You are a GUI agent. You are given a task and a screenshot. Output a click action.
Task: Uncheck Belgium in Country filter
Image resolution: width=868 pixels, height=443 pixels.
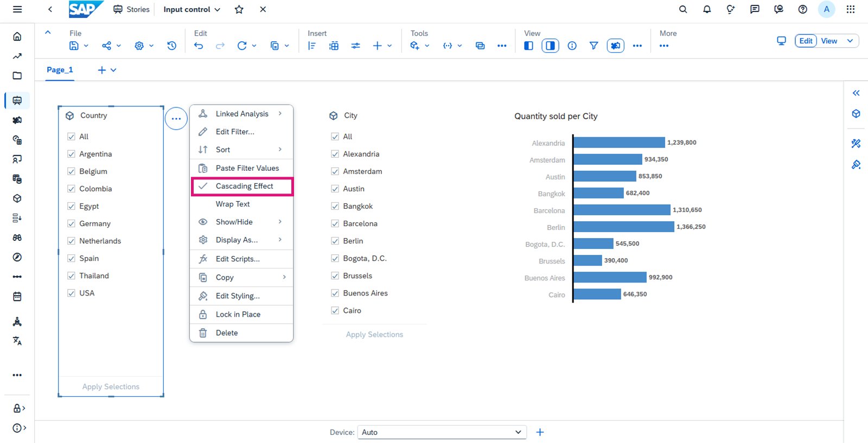click(71, 171)
